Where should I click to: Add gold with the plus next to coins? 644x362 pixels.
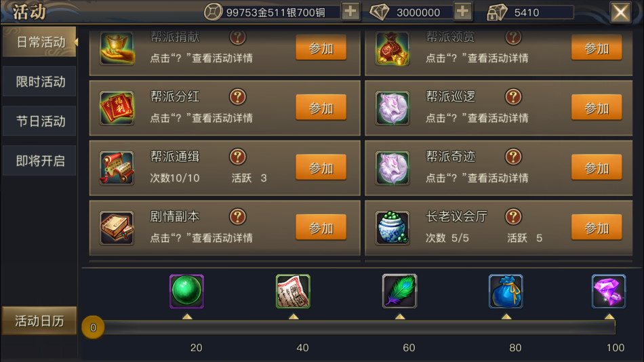pos(350,12)
